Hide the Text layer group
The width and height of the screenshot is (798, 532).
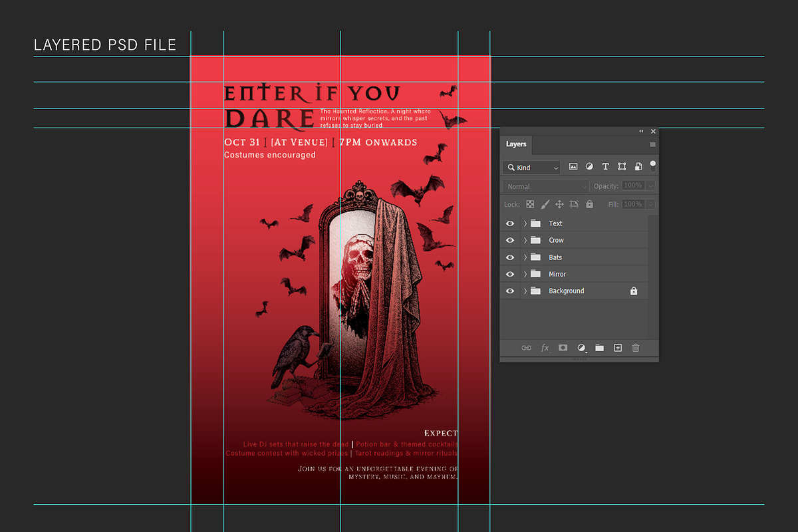coord(510,223)
